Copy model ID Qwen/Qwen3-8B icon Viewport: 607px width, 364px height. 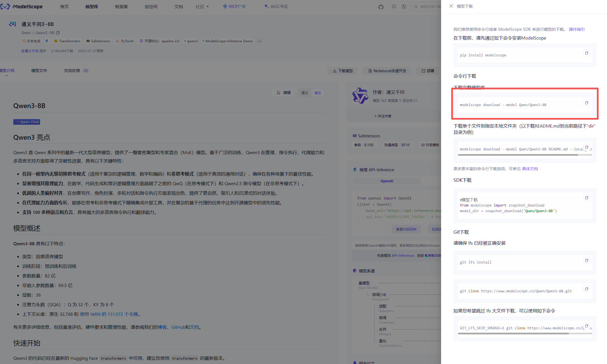58,33
